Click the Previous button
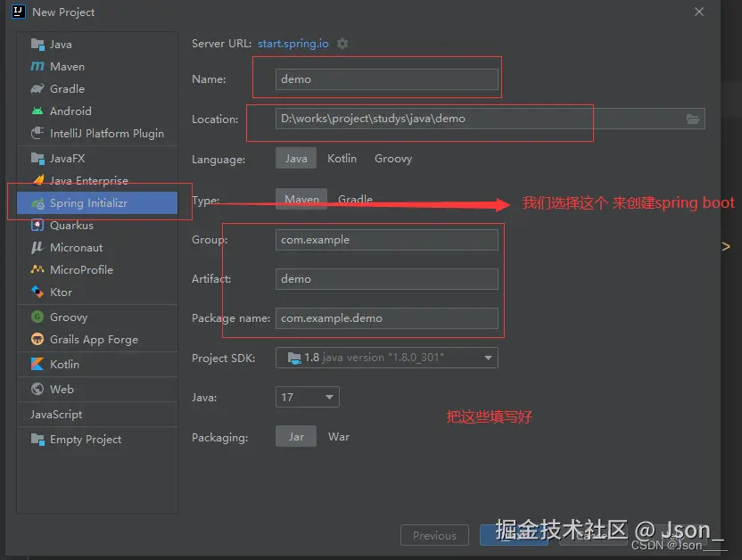 pos(434,535)
